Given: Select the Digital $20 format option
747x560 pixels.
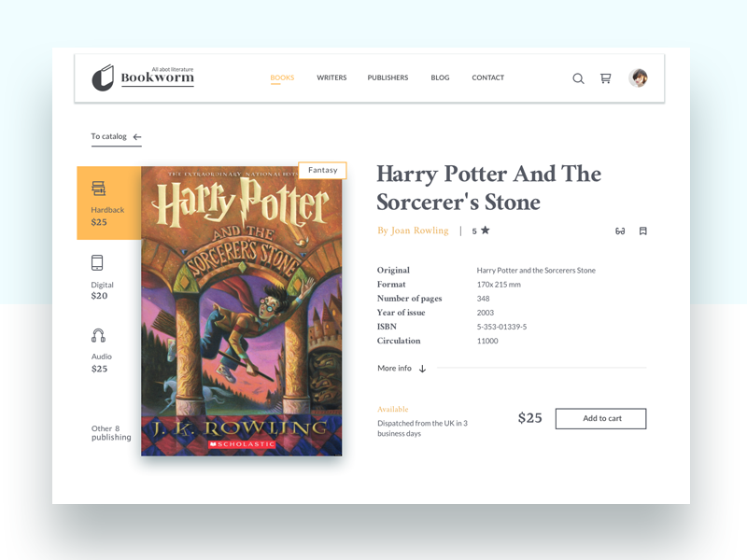Looking at the screenshot, I should [101, 277].
